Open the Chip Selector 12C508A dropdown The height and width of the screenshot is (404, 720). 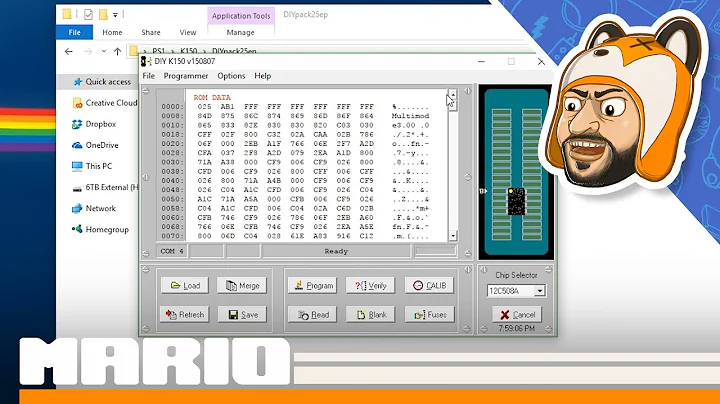click(x=540, y=291)
